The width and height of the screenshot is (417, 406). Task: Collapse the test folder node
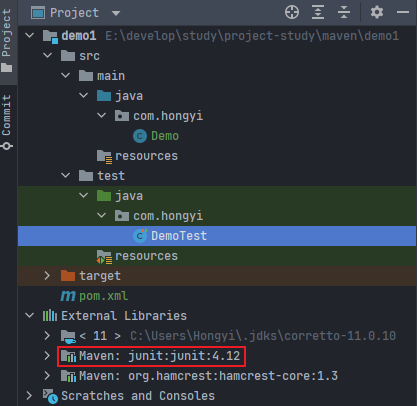click(x=66, y=176)
